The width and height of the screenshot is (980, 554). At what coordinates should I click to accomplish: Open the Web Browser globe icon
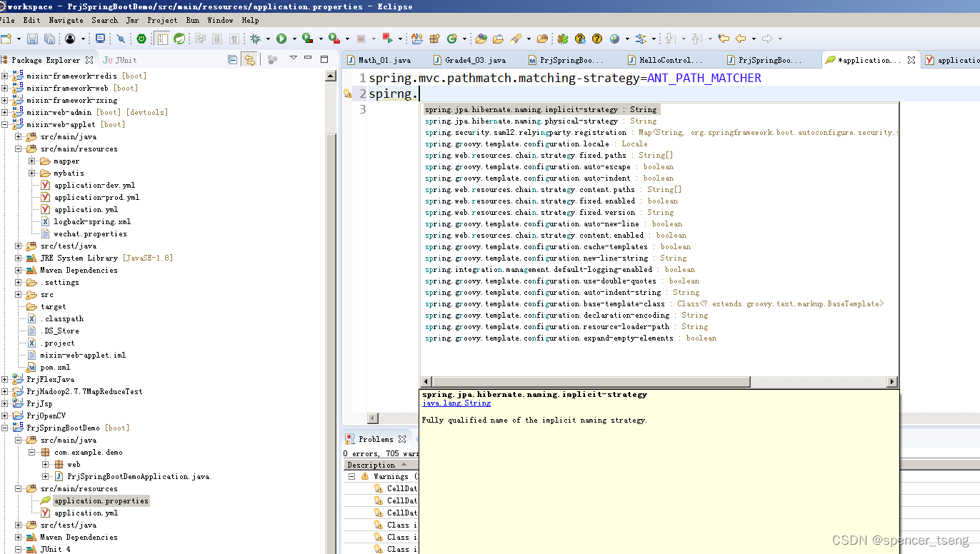pos(614,38)
